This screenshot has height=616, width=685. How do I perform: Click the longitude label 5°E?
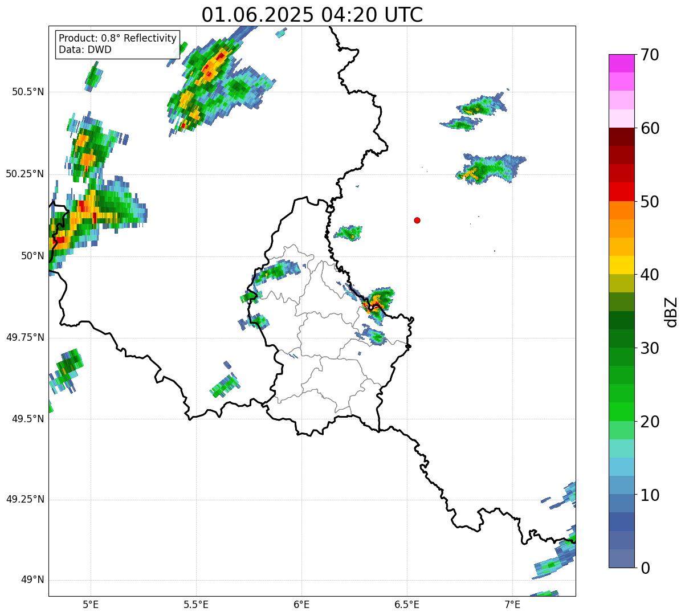[x=91, y=604]
